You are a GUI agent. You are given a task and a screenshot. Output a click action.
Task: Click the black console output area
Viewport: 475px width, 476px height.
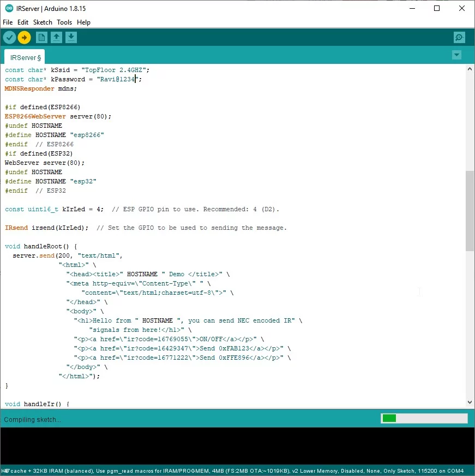pyautogui.click(x=238, y=447)
